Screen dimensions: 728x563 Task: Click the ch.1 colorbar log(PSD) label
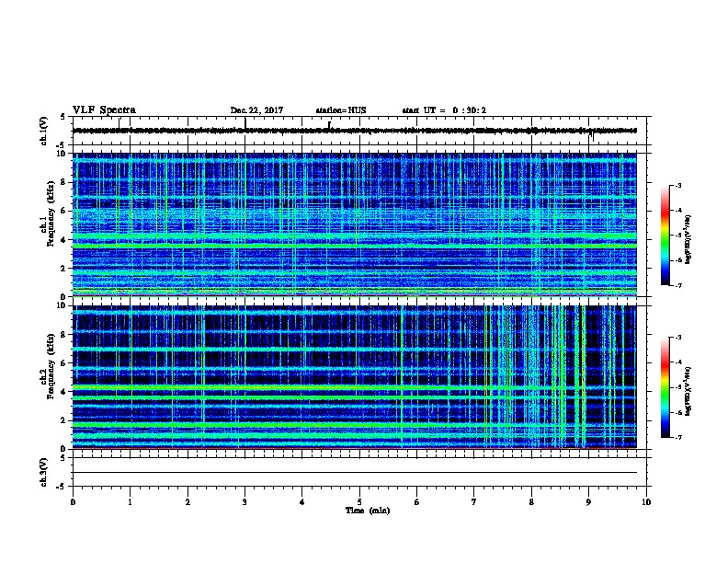click(x=688, y=240)
